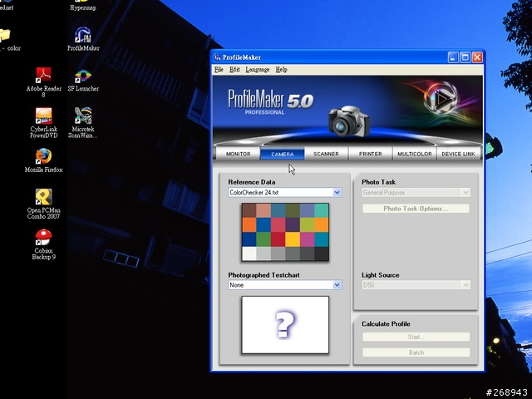Click the play button logo in the banner
This screenshot has width=532, height=399.
pyautogui.click(x=441, y=98)
